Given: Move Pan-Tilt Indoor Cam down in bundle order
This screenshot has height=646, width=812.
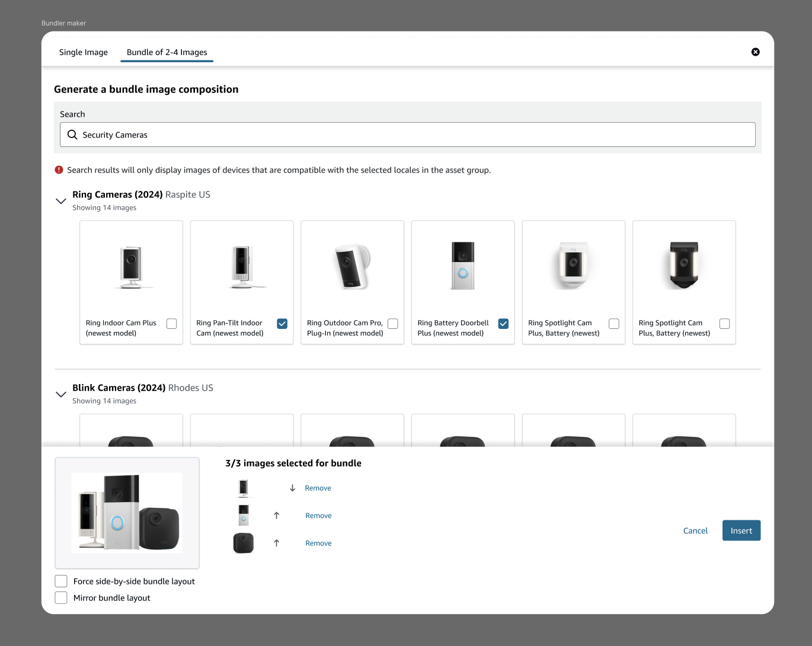Looking at the screenshot, I should [292, 488].
